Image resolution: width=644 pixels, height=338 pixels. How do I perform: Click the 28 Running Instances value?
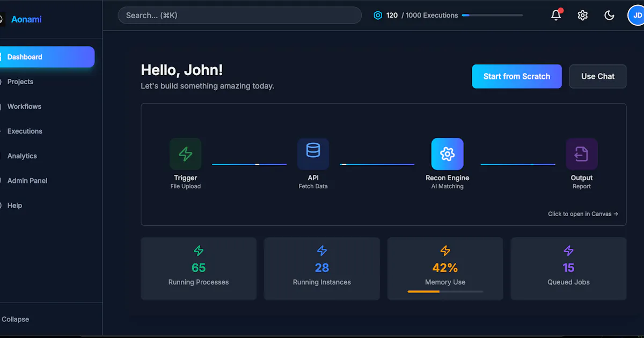pos(322,267)
